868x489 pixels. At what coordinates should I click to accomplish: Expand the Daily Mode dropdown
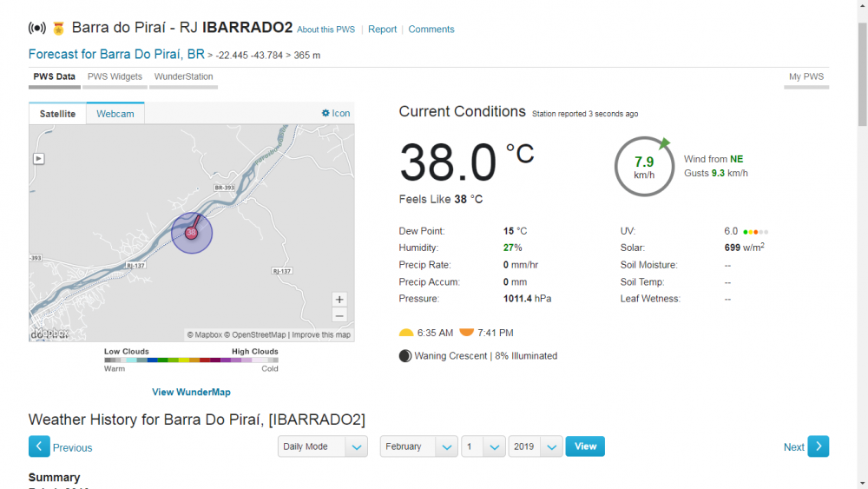(323, 446)
